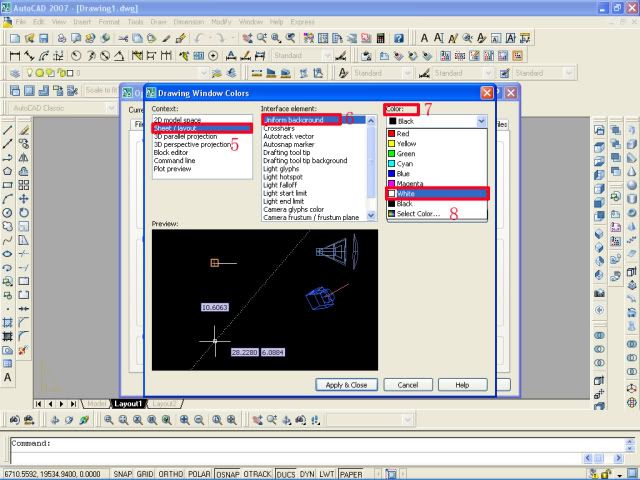Click the Multiline Text 'A' tool
The image size is (640, 480).
point(8,378)
